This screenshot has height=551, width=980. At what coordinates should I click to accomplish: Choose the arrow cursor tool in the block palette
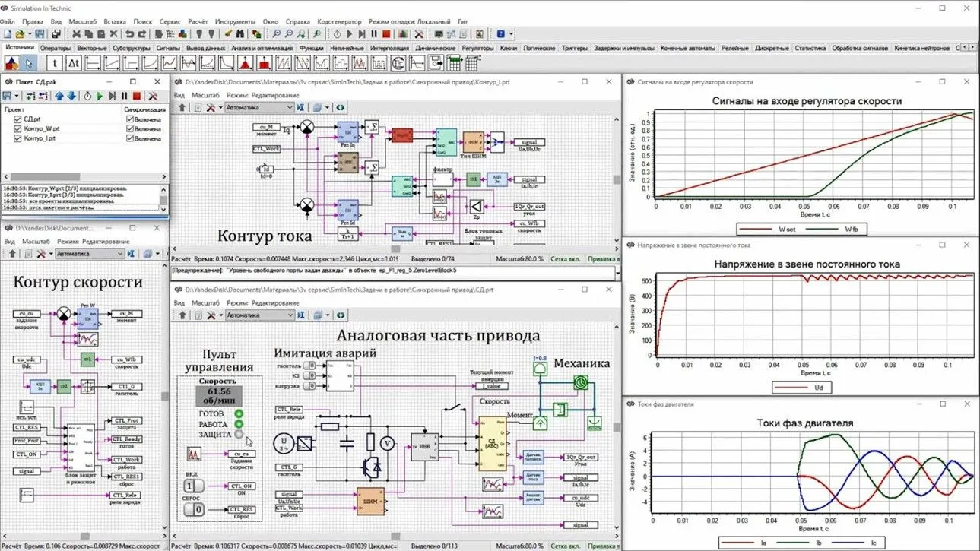click(29, 63)
